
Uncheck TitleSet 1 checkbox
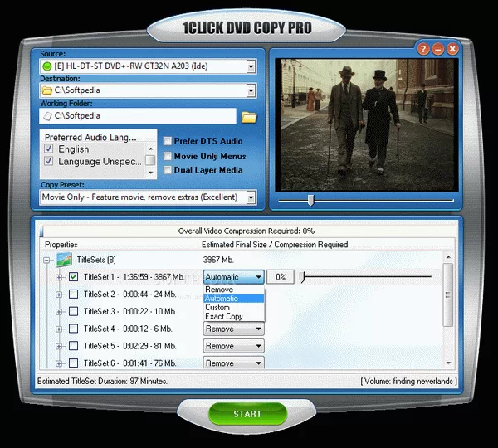click(x=74, y=277)
